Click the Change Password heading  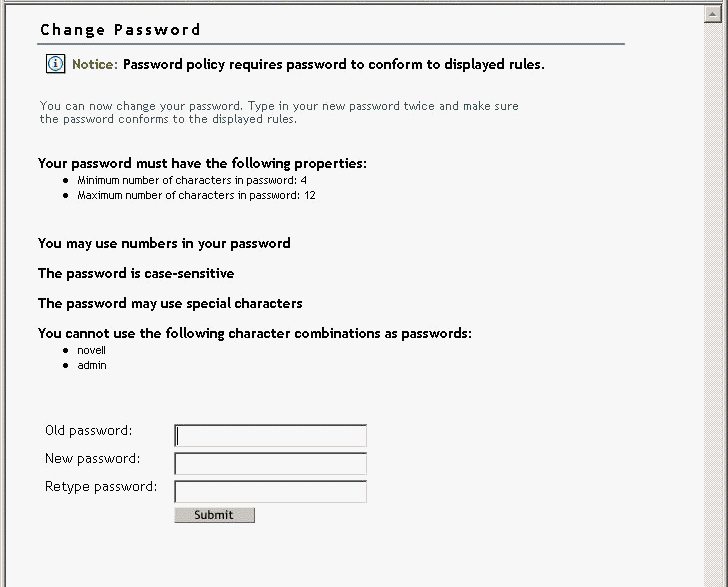(120, 30)
